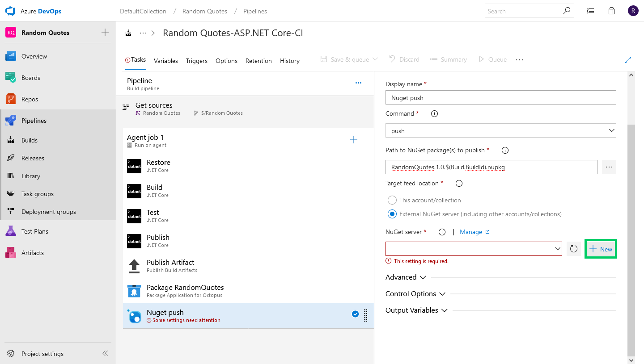Switch to the Options tab
This screenshot has width=644, height=364.
[x=226, y=61]
